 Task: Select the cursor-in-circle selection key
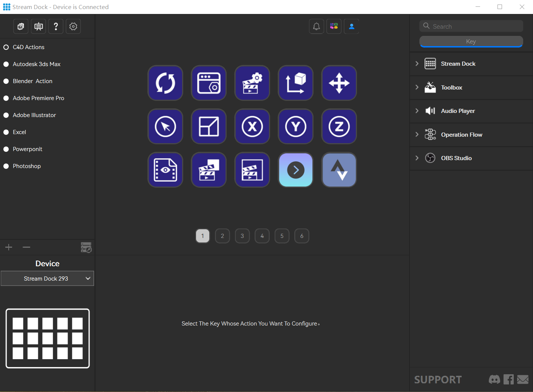[165, 127]
